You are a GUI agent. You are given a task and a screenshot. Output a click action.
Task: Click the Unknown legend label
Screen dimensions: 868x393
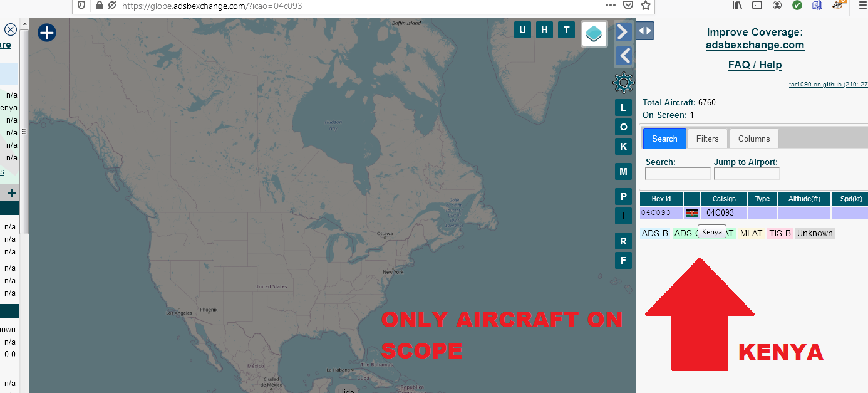click(x=815, y=233)
